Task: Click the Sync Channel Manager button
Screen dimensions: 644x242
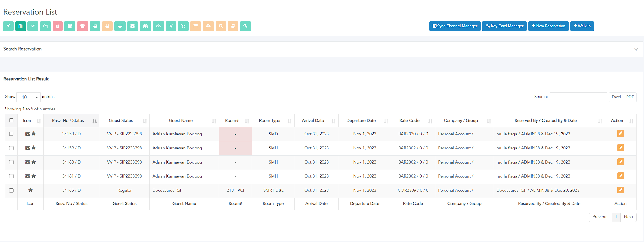Action: pos(455,26)
